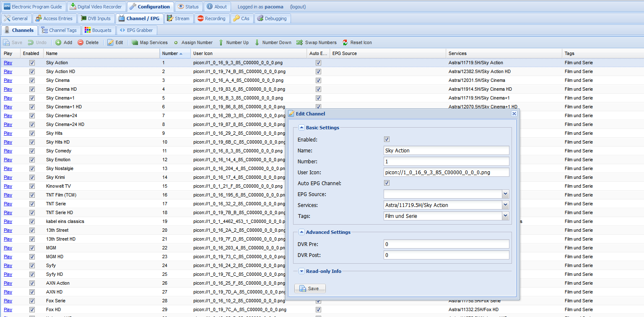This screenshot has width=644, height=317.
Task: Click the User Icon input field
Action: 446,172
